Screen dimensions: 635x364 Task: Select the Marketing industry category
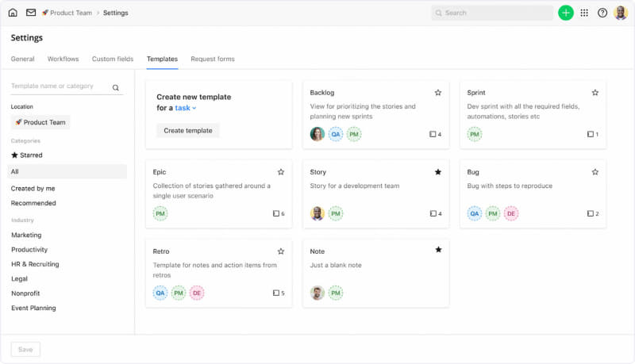click(26, 235)
